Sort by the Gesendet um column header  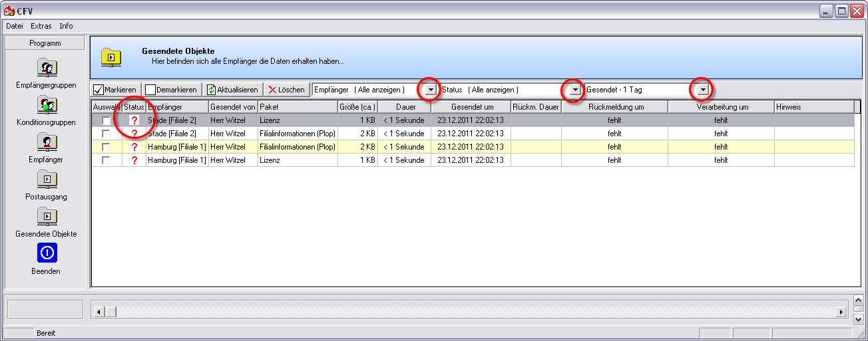coord(471,107)
